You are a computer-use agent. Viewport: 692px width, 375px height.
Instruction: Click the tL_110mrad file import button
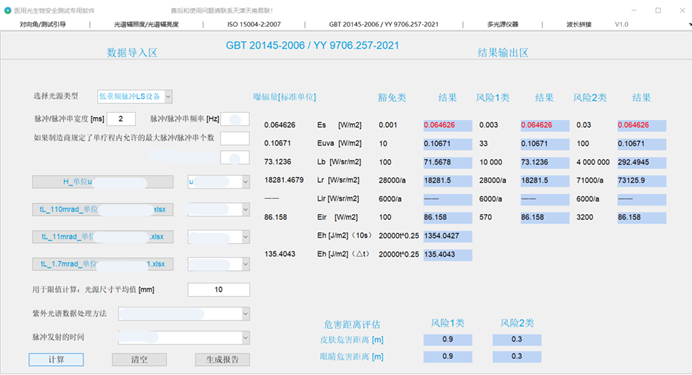102,209
